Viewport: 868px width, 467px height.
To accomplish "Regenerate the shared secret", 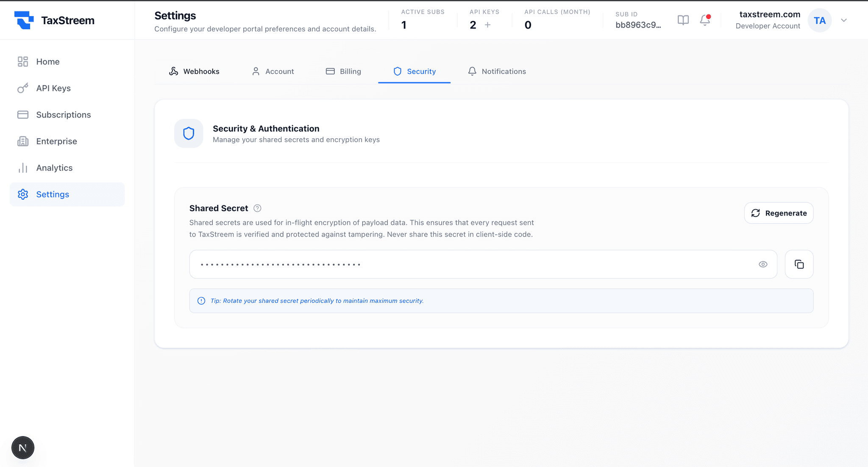I will 779,213.
